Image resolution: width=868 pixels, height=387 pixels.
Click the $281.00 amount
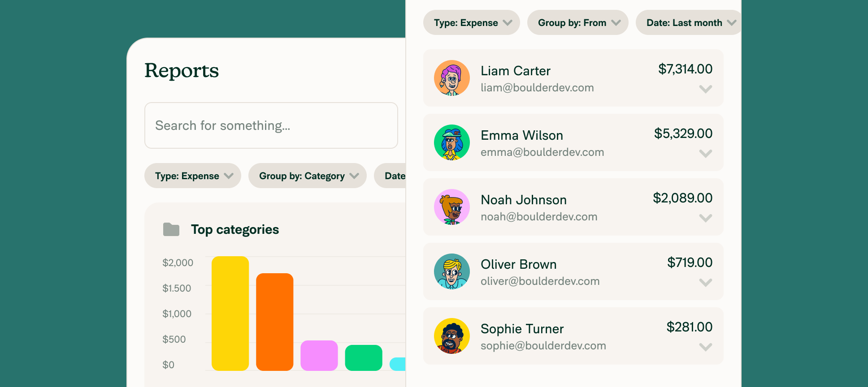tap(689, 327)
